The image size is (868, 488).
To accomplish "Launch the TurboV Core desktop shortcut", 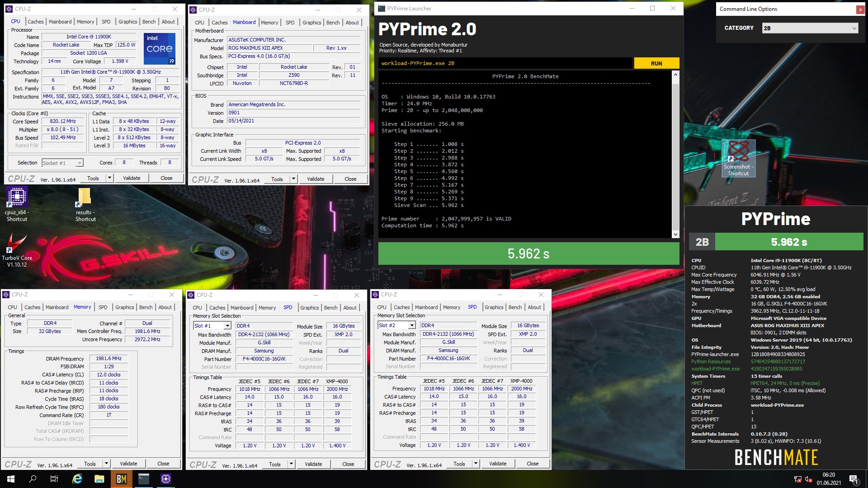I will [x=17, y=250].
